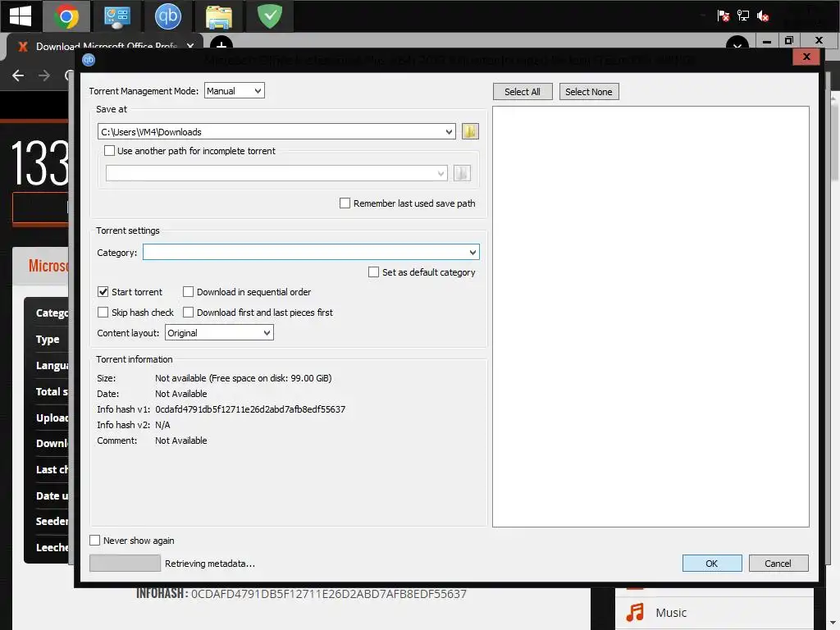Open the Category dropdown arrow
This screenshot has height=630, width=840.
[472, 253]
